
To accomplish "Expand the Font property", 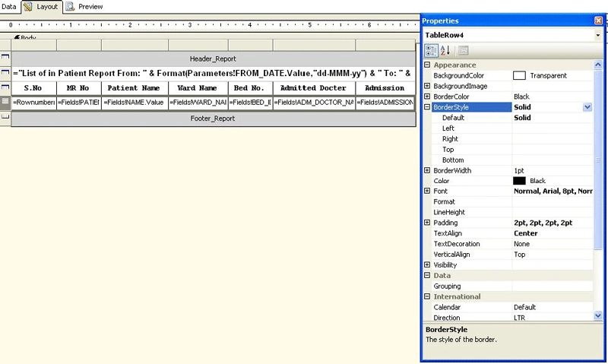I will coord(427,191).
